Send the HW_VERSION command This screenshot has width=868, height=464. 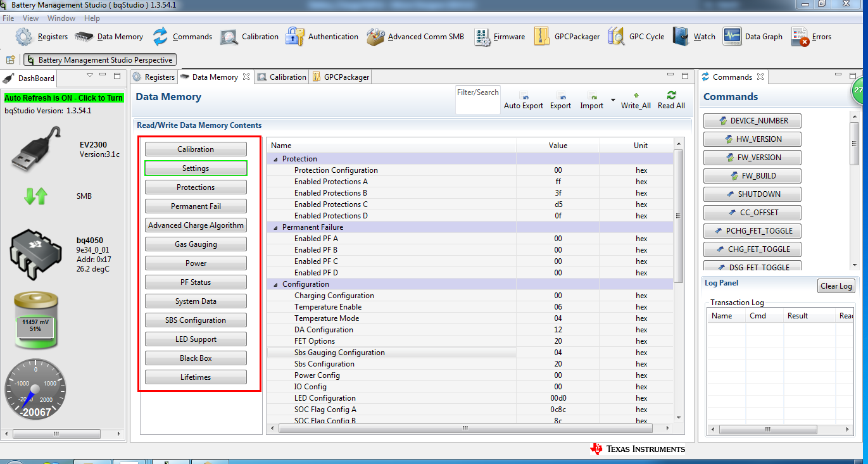click(752, 139)
